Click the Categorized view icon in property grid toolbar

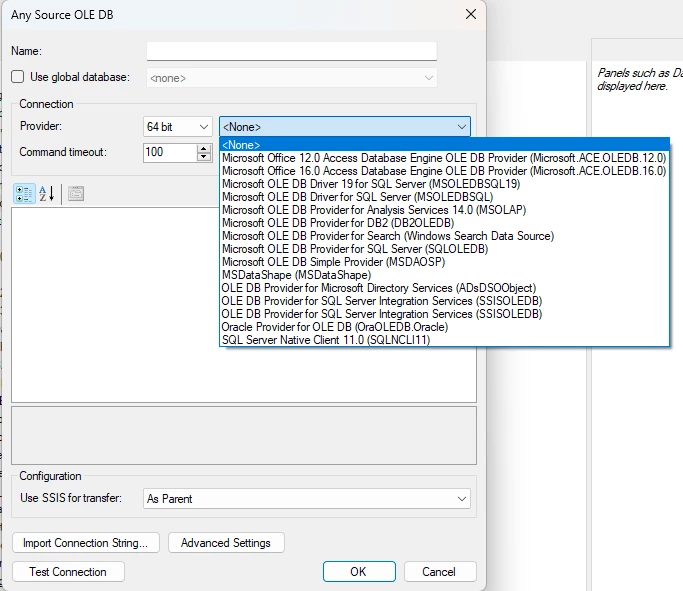(x=24, y=194)
